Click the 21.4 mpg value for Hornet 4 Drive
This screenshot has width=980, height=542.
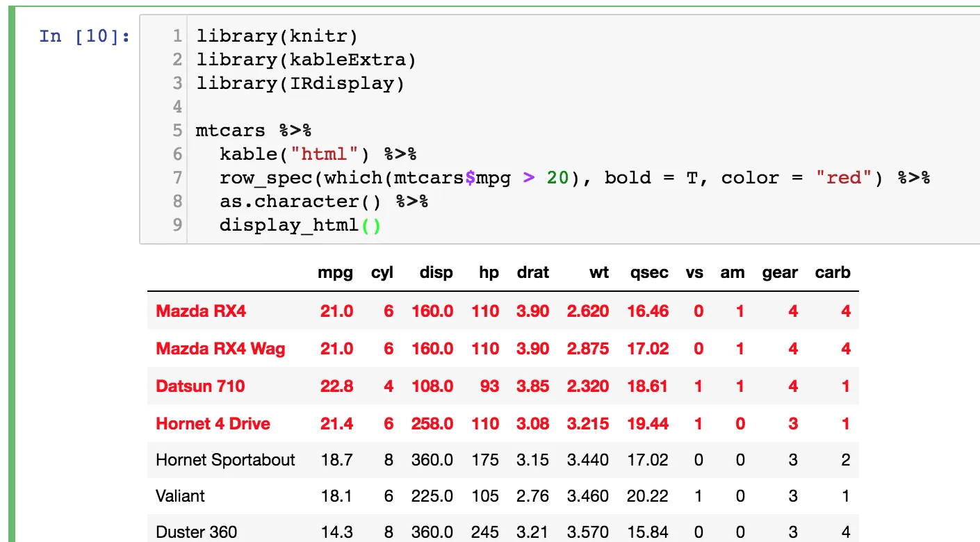click(x=337, y=424)
